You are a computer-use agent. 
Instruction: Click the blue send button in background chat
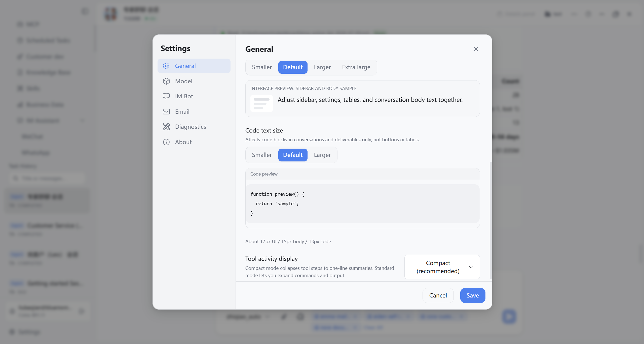(509, 317)
